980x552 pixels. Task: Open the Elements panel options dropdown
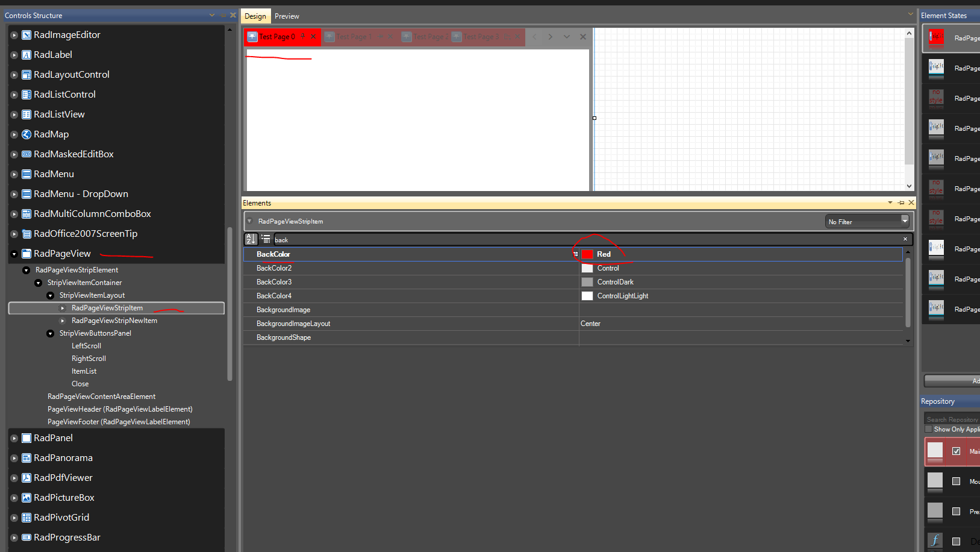tap(890, 203)
